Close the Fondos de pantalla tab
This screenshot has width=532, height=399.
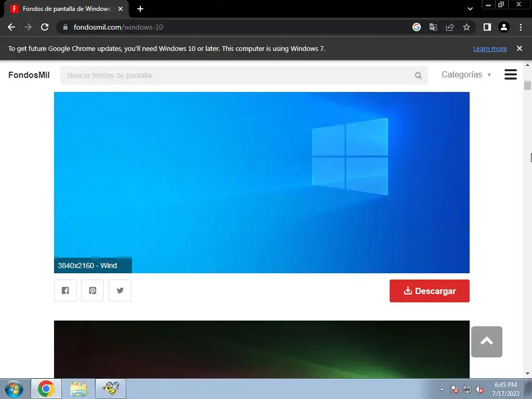click(121, 9)
